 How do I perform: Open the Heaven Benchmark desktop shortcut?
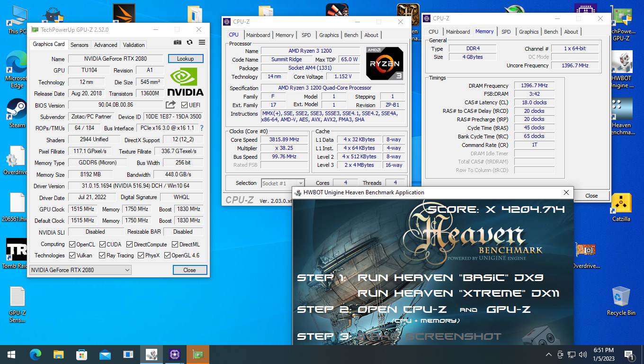621,117
